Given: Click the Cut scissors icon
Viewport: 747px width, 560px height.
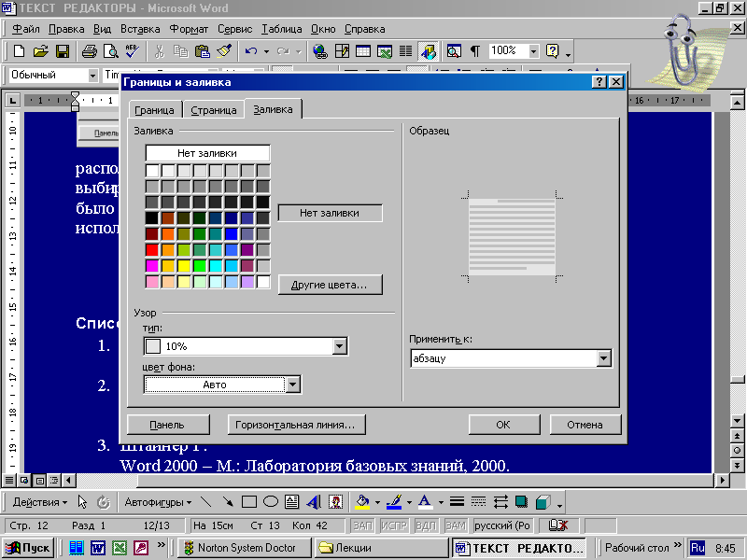Looking at the screenshot, I should tap(159, 51).
